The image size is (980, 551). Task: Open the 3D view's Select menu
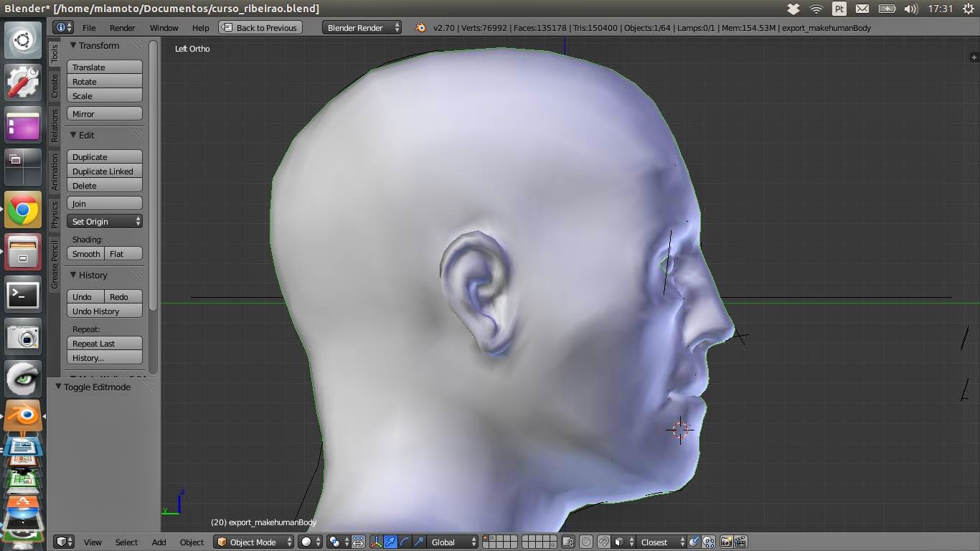[126, 542]
